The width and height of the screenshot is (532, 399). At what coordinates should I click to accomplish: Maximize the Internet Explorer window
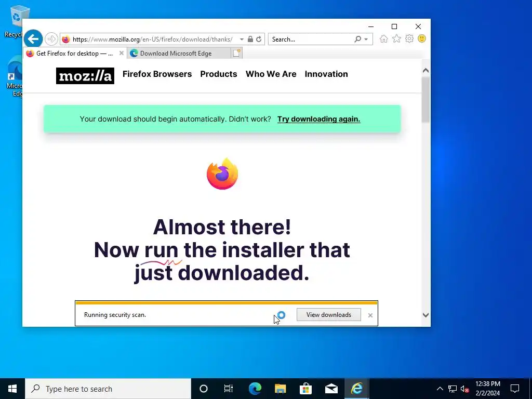click(x=394, y=26)
